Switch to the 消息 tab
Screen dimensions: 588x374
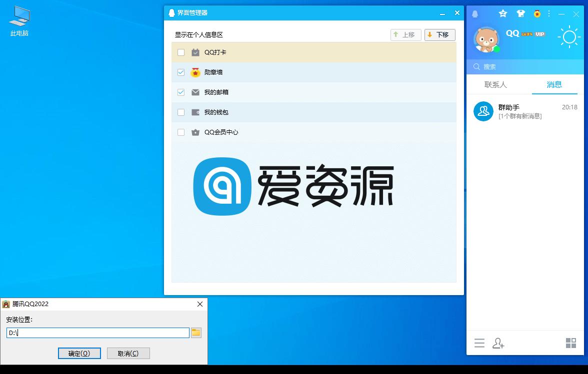[x=554, y=84]
